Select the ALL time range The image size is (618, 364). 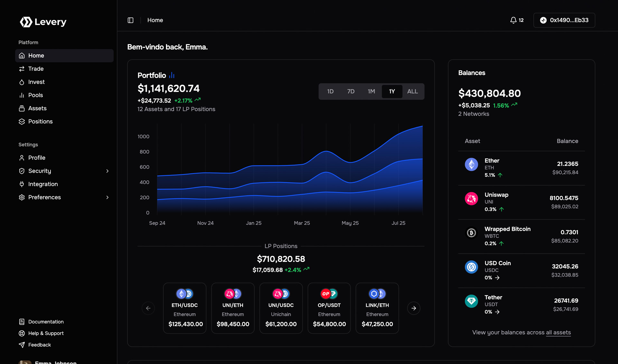click(412, 91)
